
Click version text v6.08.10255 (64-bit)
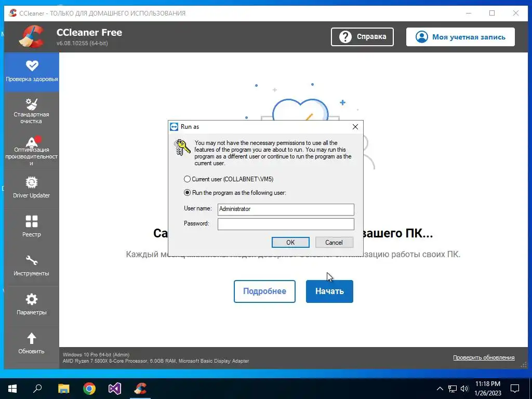coord(82,43)
